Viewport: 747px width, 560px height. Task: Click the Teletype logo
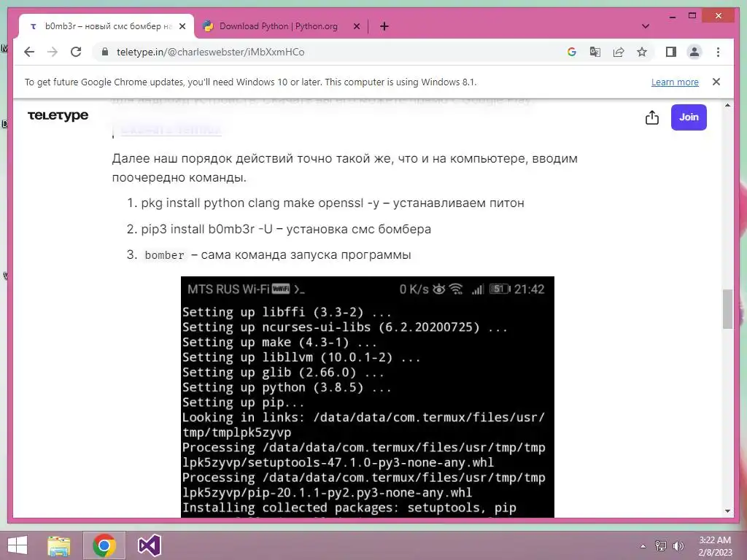pyautogui.click(x=58, y=116)
